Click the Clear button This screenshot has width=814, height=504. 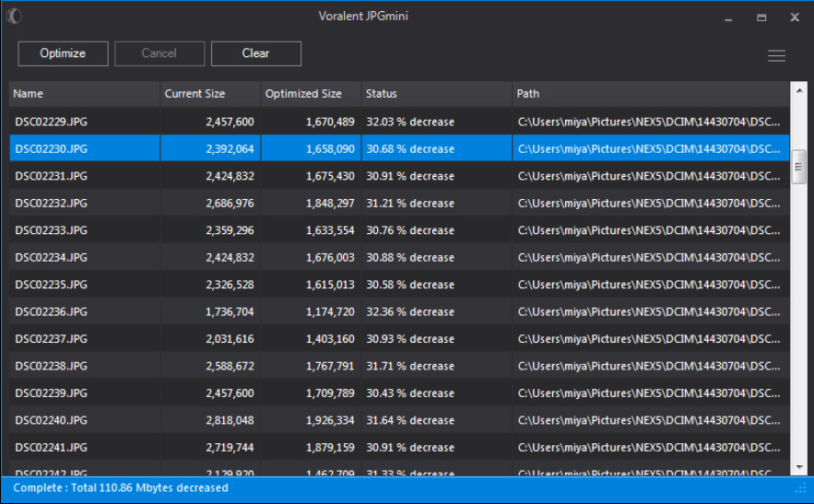[x=256, y=53]
